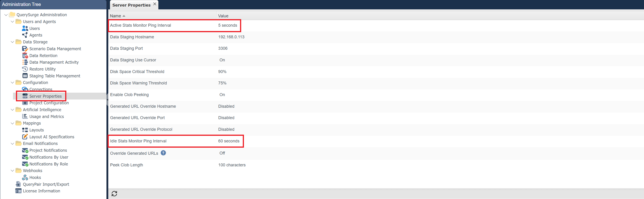Image resolution: width=644 pixels, height=199 pixels.
Task: Select the Server Properties tab label
Action: [131, 5]
